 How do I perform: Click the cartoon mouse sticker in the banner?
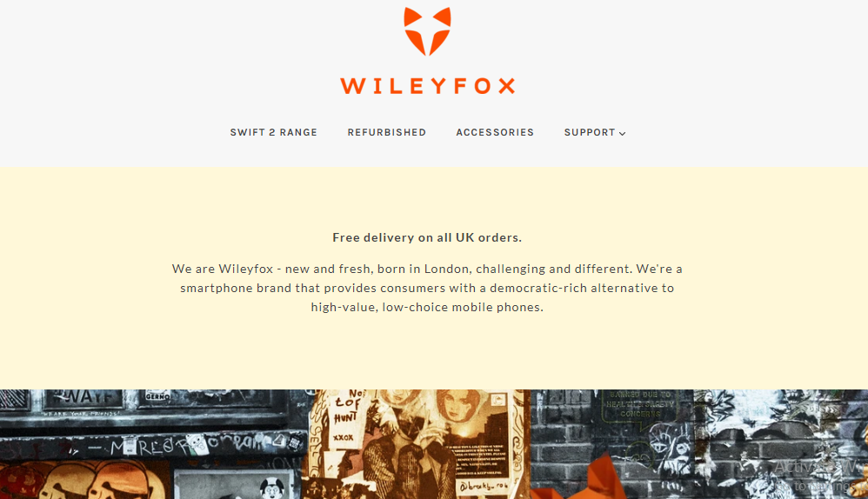click(272, 488)
